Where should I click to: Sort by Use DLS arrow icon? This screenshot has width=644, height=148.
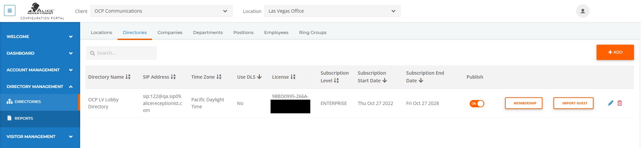(259, 77)
